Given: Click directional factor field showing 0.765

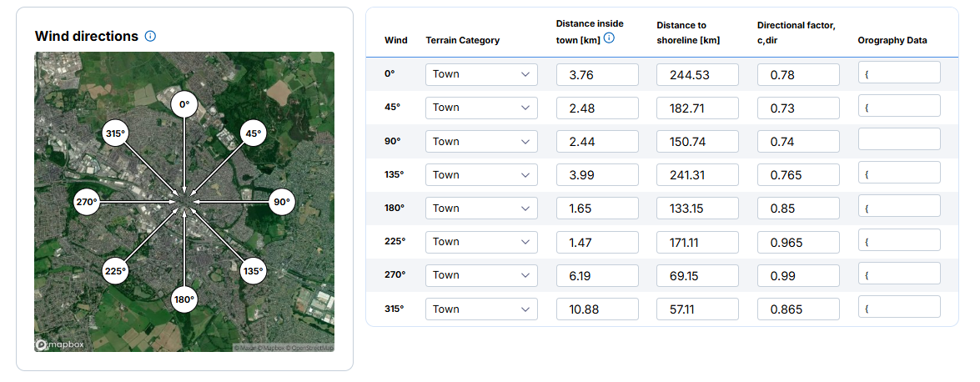Looking at the screenshot, I should [798, 174].
